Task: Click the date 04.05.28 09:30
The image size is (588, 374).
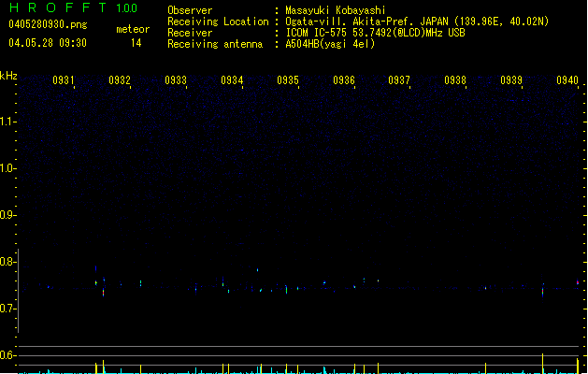Action: [48, 43]
